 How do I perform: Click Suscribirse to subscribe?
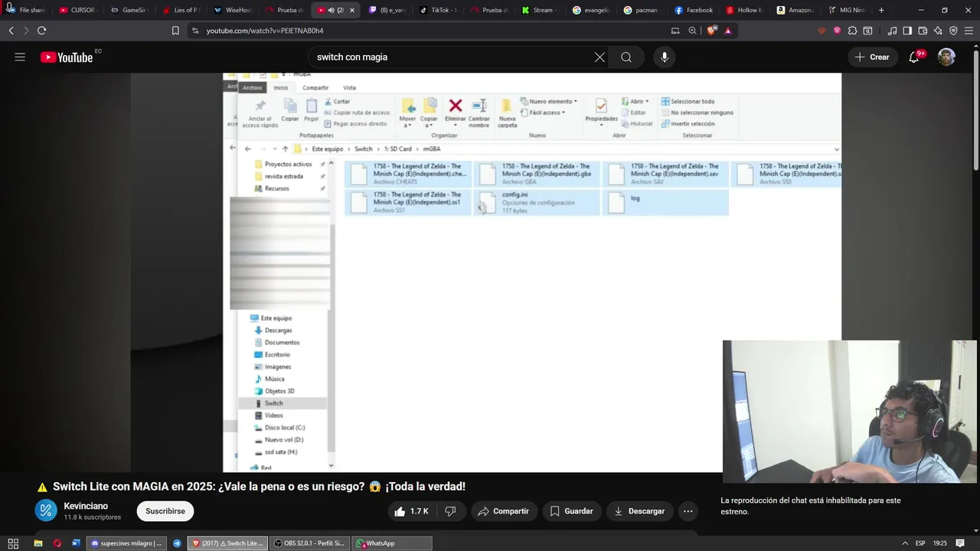coord(165,511)
